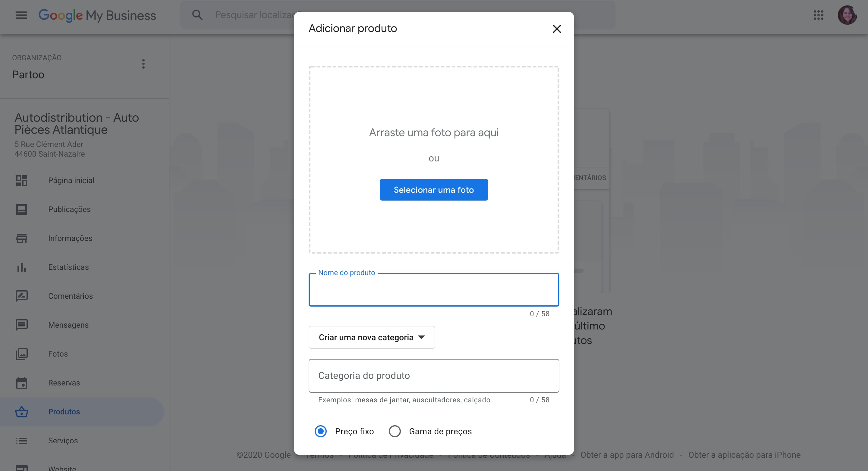Viewport: 868px width, 471px height.
Task: Open the user account avatar
Action: [847, 15]
